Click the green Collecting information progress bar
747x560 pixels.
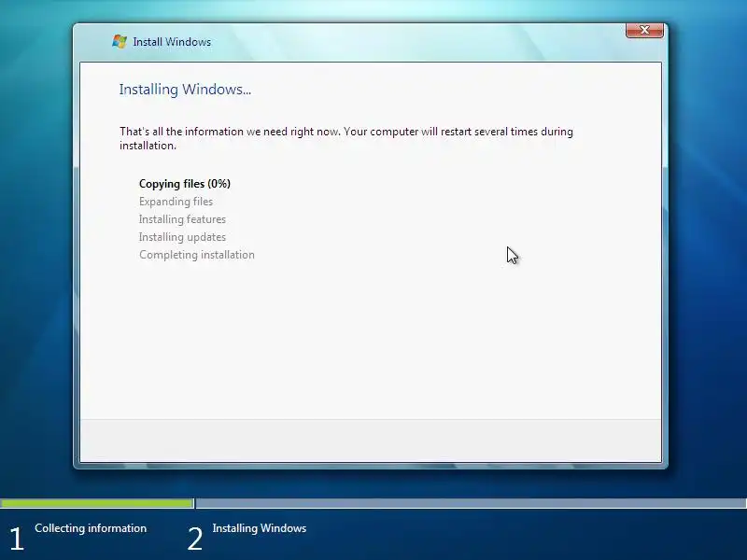97,503
